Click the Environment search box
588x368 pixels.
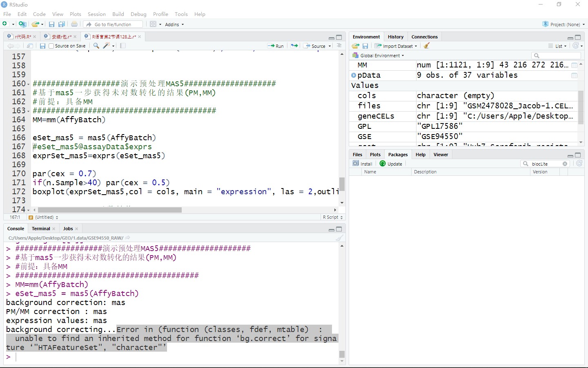click(556, 56)
